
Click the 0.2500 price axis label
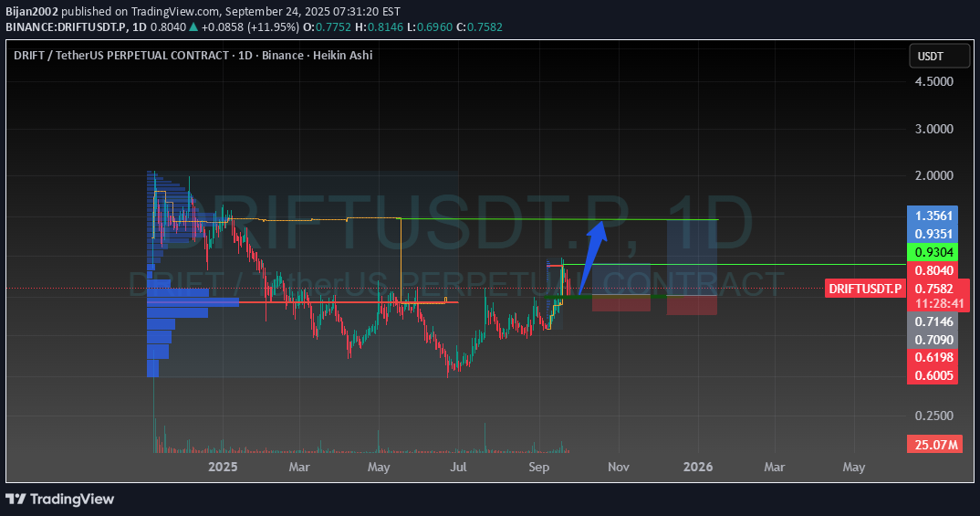(x=933, y=416)
